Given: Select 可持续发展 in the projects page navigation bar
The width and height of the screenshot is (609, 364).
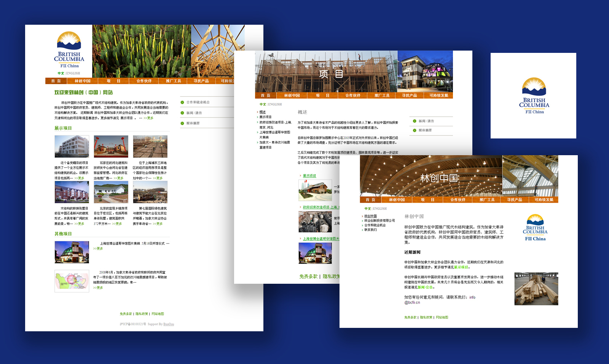Looking at the screenshot, I should click(438, 95).
